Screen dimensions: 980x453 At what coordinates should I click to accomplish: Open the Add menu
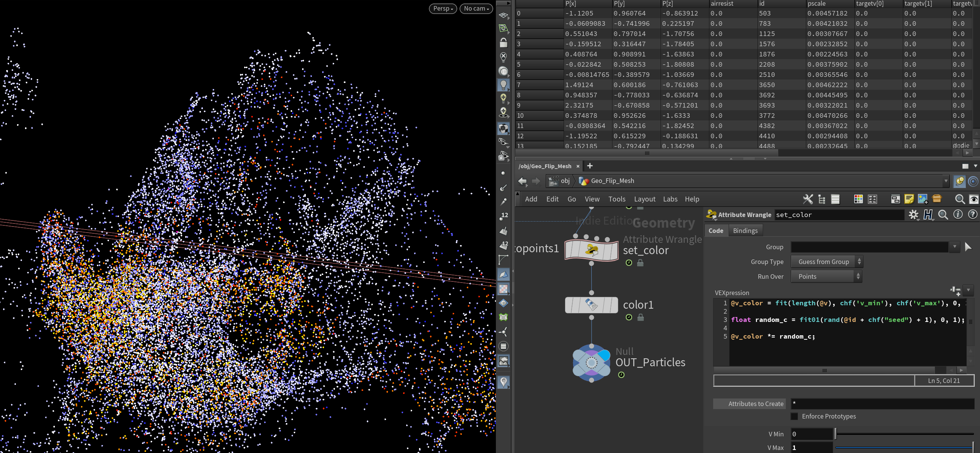(531, 199)
